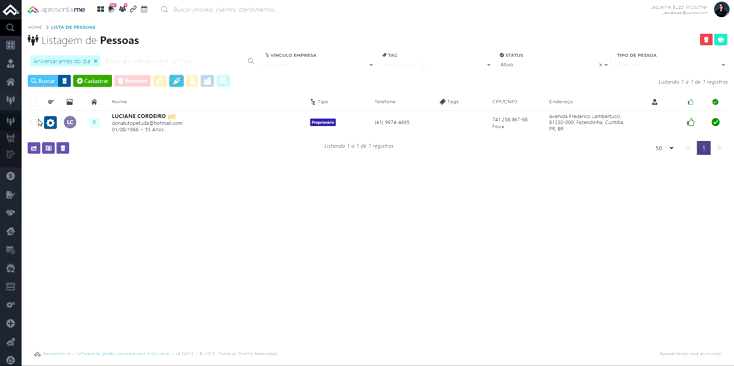Image resolution: width=734 pixels, height=366 pixels.
Task: Click the LISTA DE PESSOAS breadcrumb
Action: 73,27
